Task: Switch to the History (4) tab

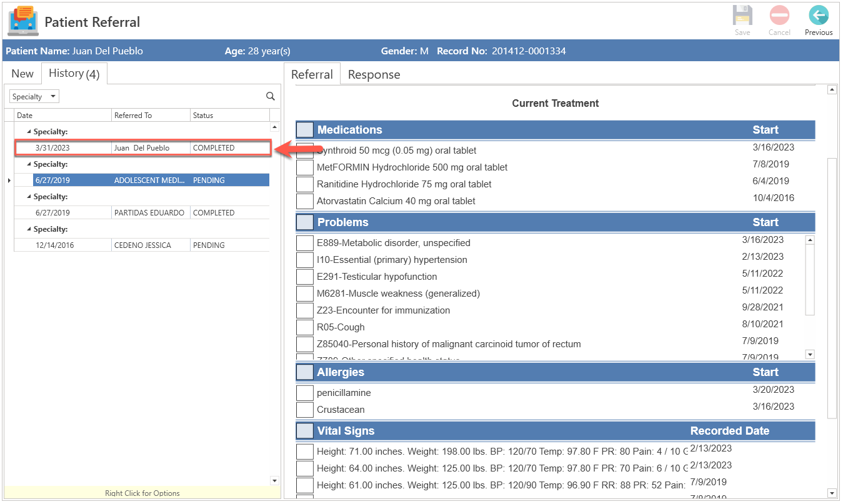Action: [74, 74]
